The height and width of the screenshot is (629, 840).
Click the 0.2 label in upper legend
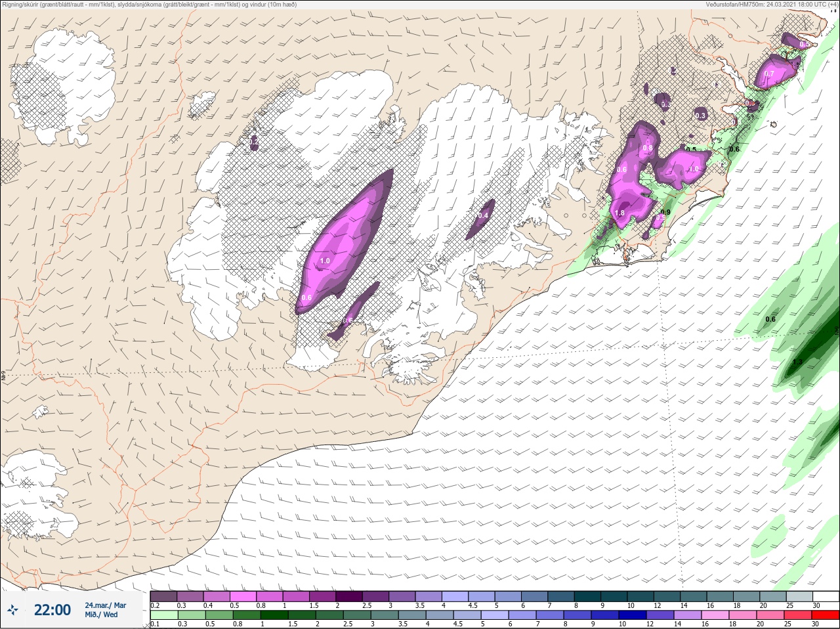click(155, 605)
